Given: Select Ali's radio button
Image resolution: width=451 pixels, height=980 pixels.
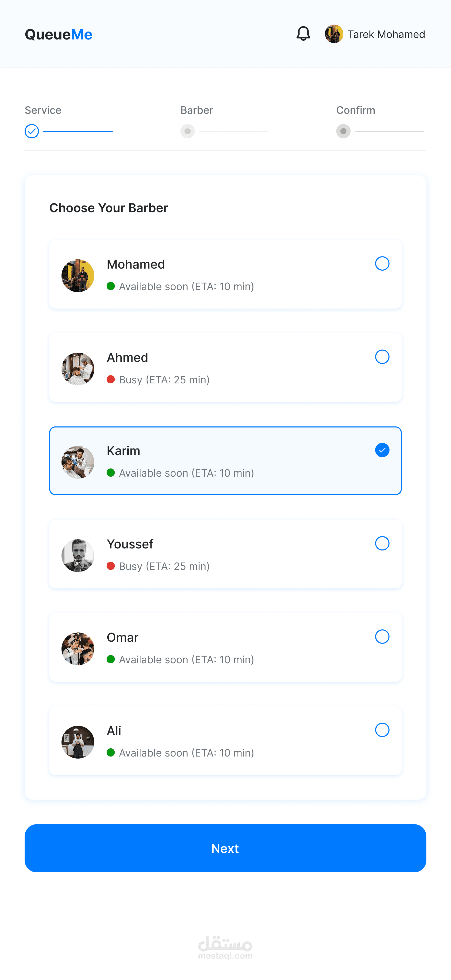Looking at the screenshot, I should (382, 730).
